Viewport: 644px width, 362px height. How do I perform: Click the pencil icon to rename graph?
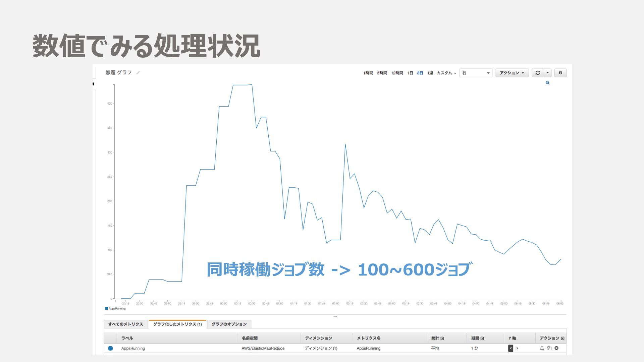click(x=138, y=73)
